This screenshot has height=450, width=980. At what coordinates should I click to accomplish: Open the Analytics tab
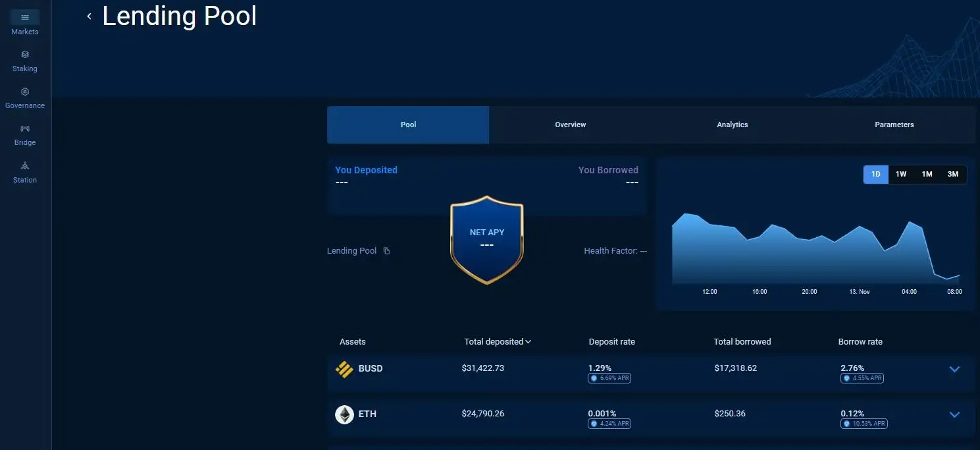point(732,125)
